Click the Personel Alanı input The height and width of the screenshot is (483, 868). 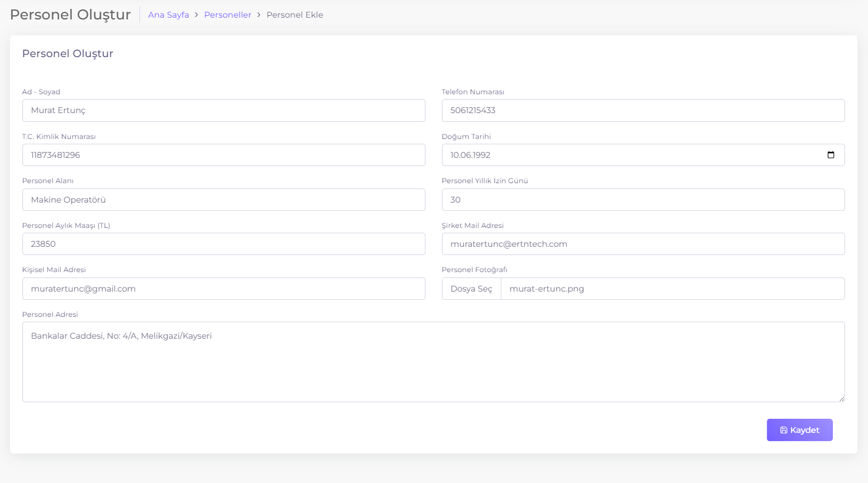pos(224,200)
